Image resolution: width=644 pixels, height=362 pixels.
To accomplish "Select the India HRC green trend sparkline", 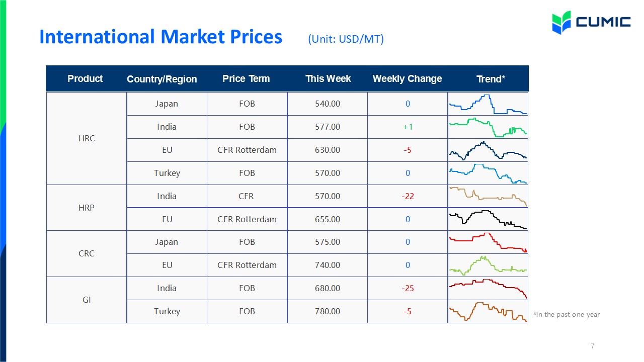I will tap(488, 127).
